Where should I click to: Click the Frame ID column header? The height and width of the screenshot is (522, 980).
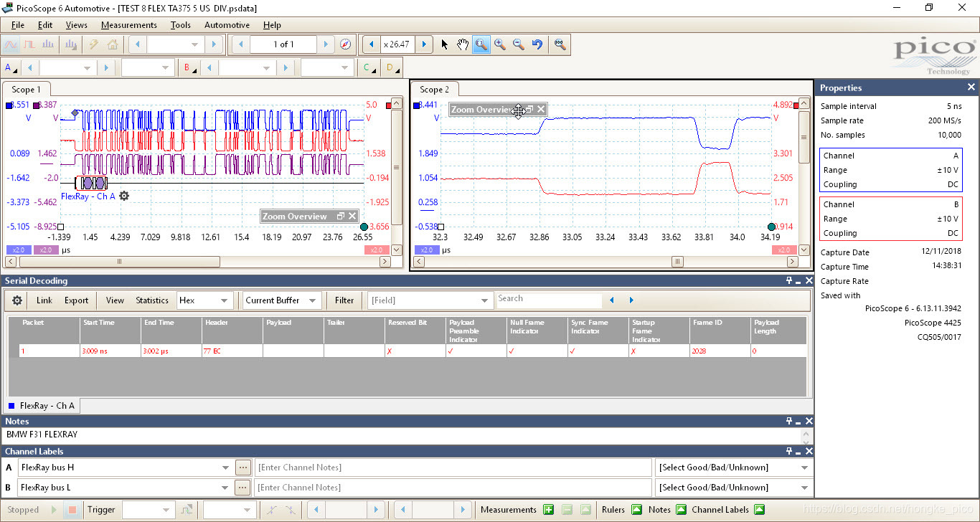[x=720, y=330]
